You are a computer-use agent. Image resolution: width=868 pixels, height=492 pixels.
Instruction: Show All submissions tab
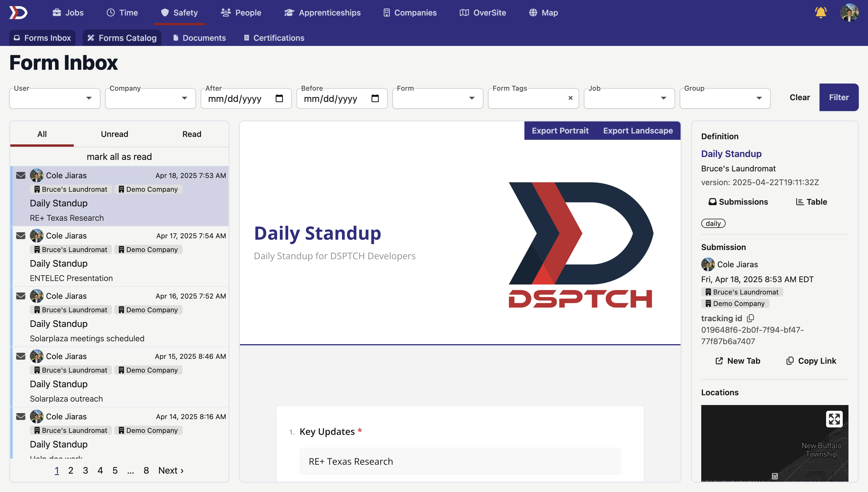coord(42,134)
